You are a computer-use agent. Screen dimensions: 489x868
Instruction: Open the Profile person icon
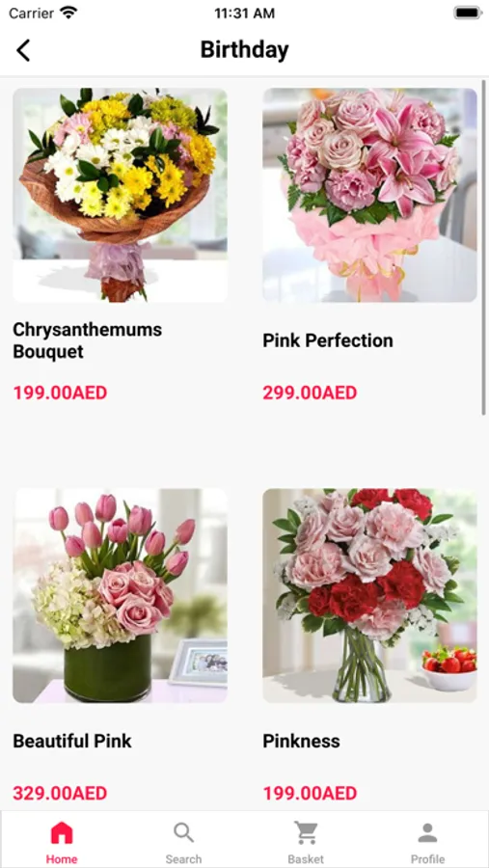coord(427,832)
